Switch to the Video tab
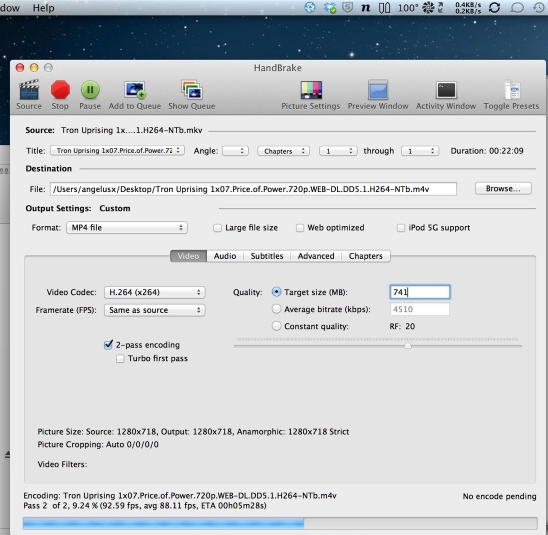Screen dimensions: 548x535 (188, 256)
